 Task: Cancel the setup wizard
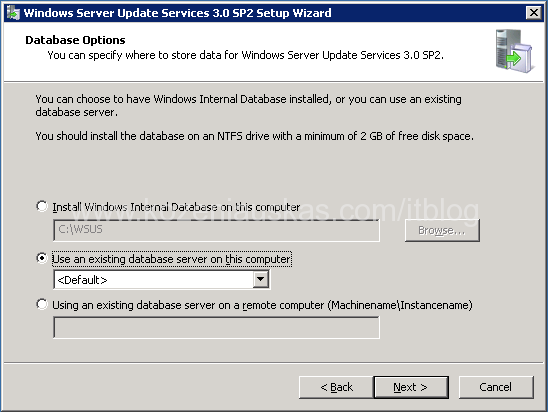496,387
